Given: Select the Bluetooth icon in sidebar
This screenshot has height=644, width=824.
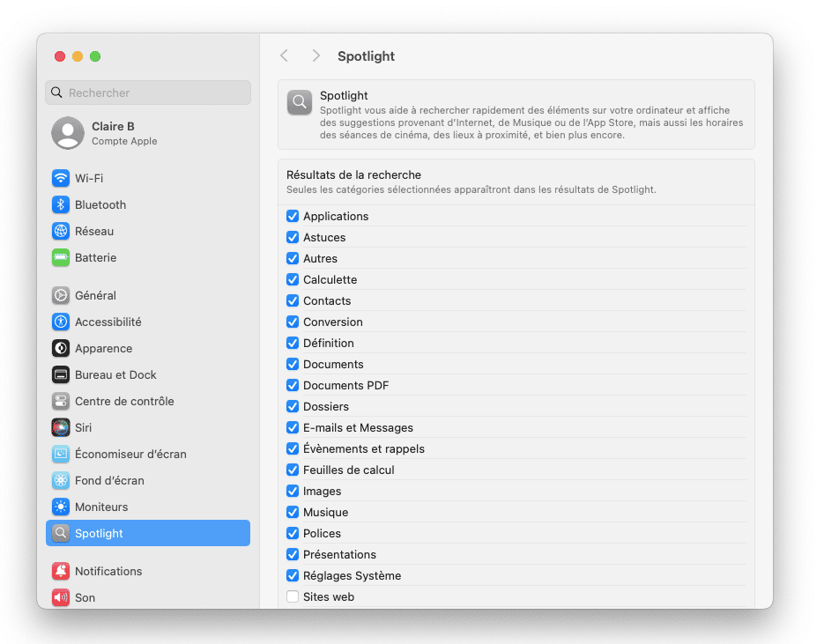Looking at the screenshot, I should point(61,204).
